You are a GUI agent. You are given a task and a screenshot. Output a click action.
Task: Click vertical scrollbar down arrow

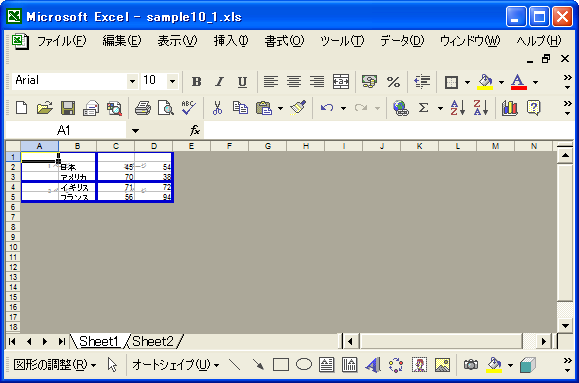click(565, 326)
